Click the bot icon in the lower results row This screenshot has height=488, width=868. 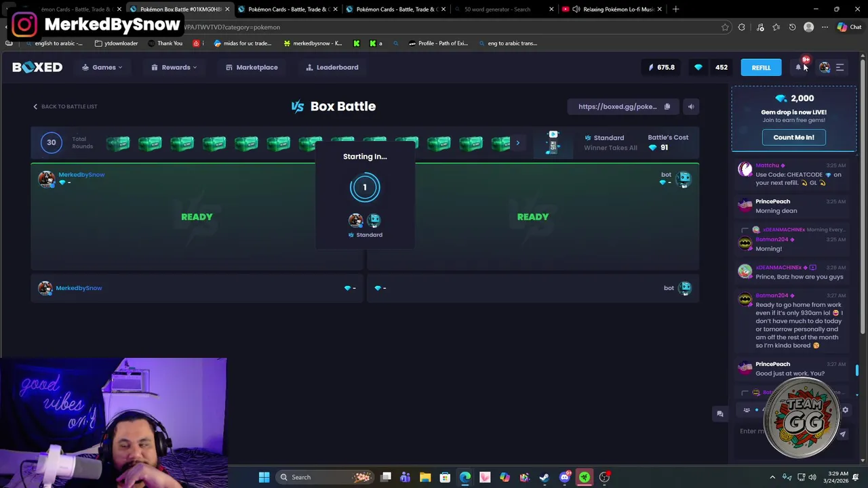(685, 288)
